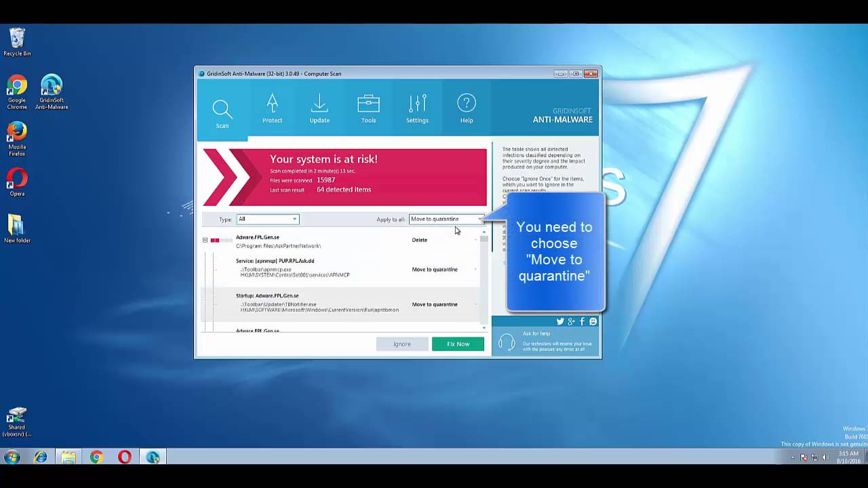The height and width of the screenshot is (488, 868).
Task: Open the Windows Start menu
Action: click(x=12, y=457)
